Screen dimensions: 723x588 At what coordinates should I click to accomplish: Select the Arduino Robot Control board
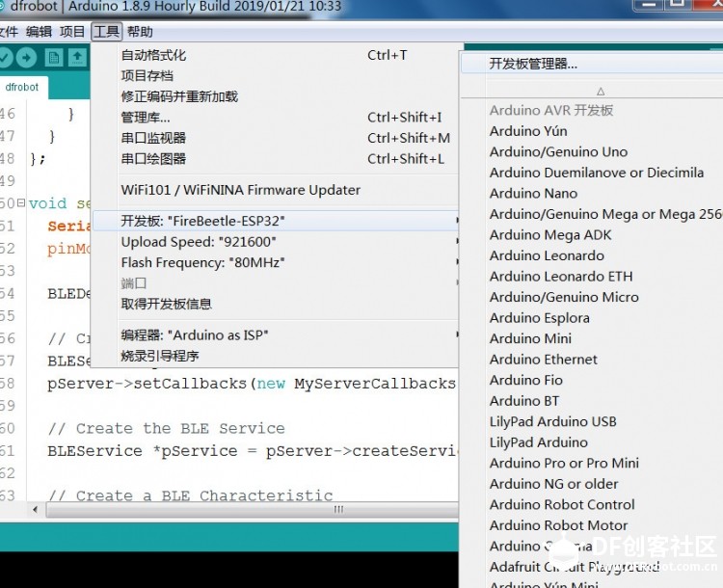pos(592,504)
